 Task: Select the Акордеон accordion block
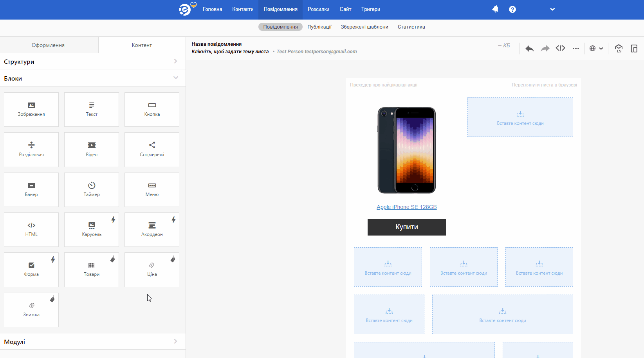(x=152, y=230)
